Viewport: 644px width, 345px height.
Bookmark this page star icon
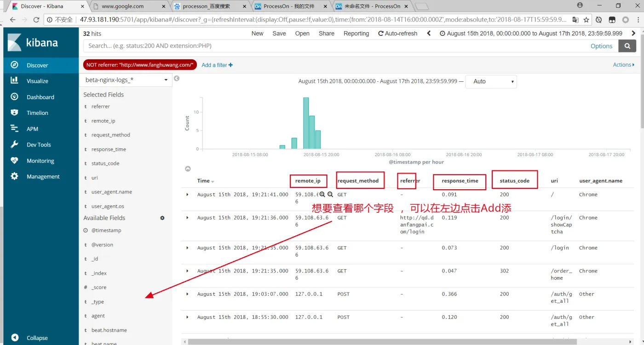pos(586,20)
